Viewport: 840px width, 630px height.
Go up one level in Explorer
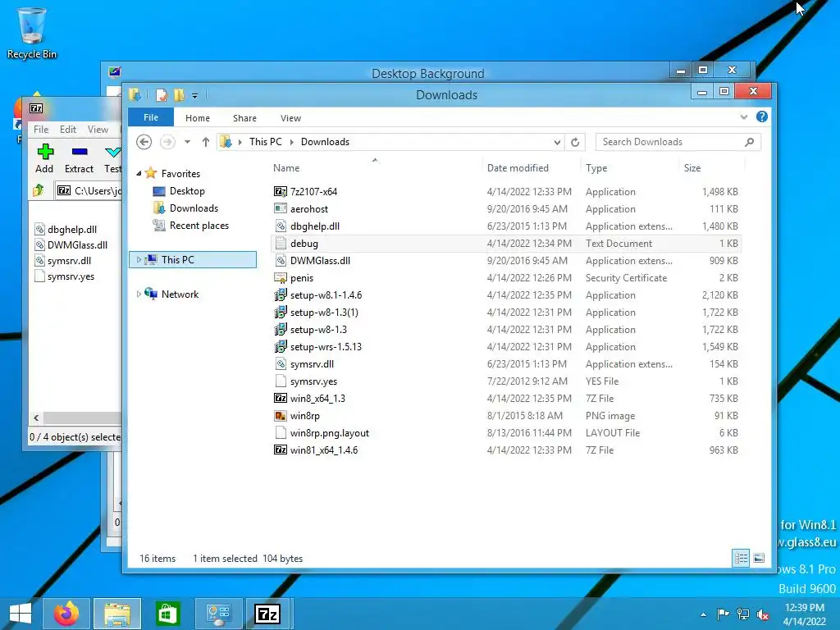tap(206, 142)
